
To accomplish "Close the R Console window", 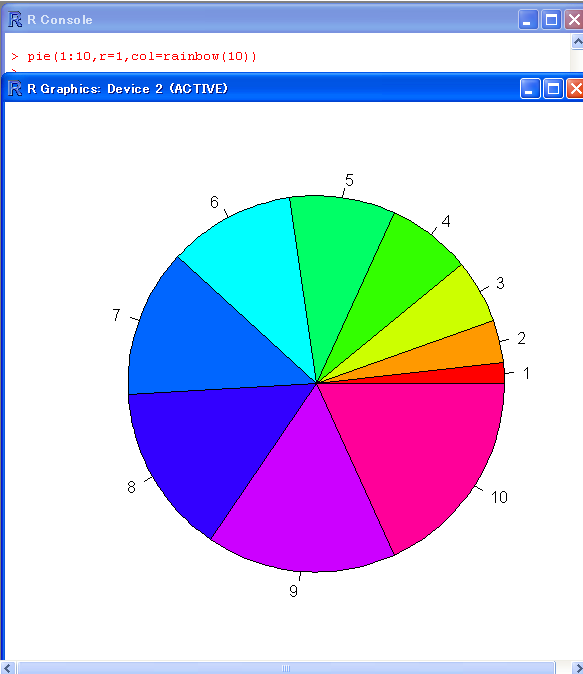I will tap(574, 20).
